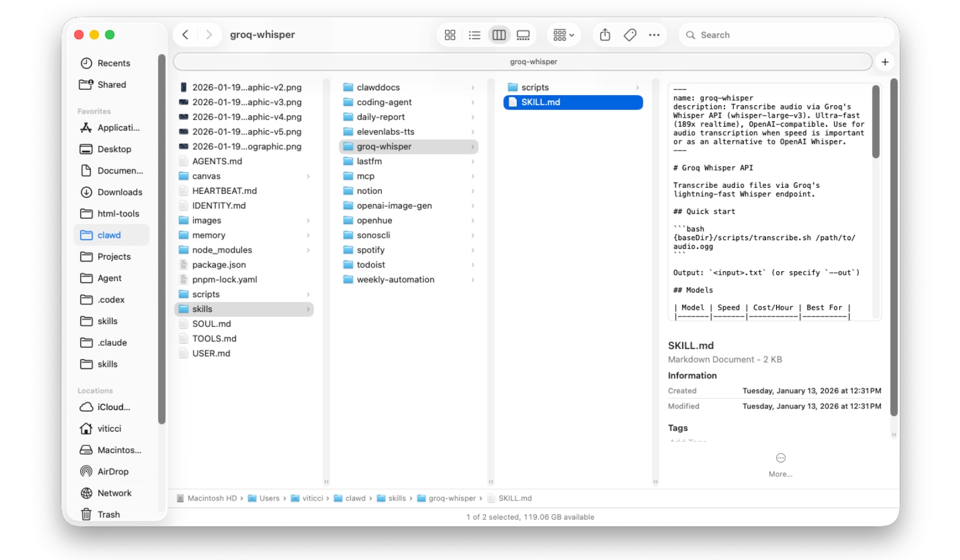The width and height of the screenshot is (960, 560).
Task: Switch to list view
Action: coord(475,35)
